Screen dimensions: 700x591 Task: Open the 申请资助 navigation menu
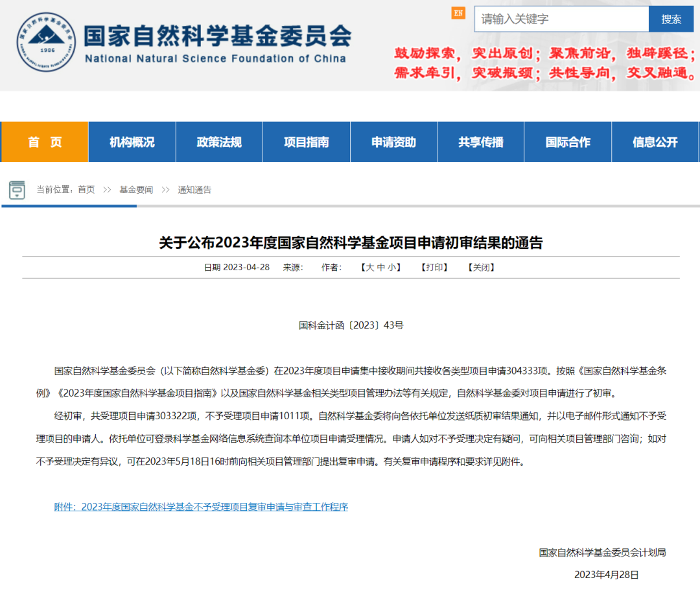[393, 142]
